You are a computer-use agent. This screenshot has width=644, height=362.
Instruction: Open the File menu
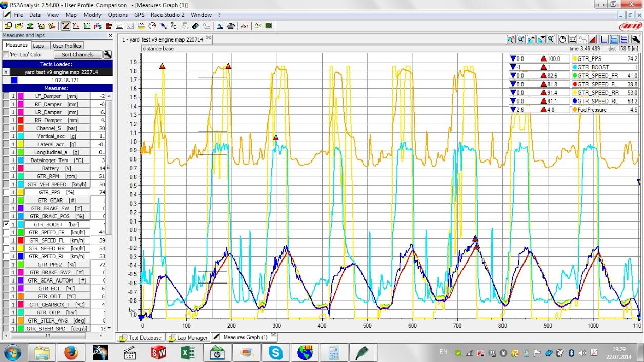[x=18, y=15]
